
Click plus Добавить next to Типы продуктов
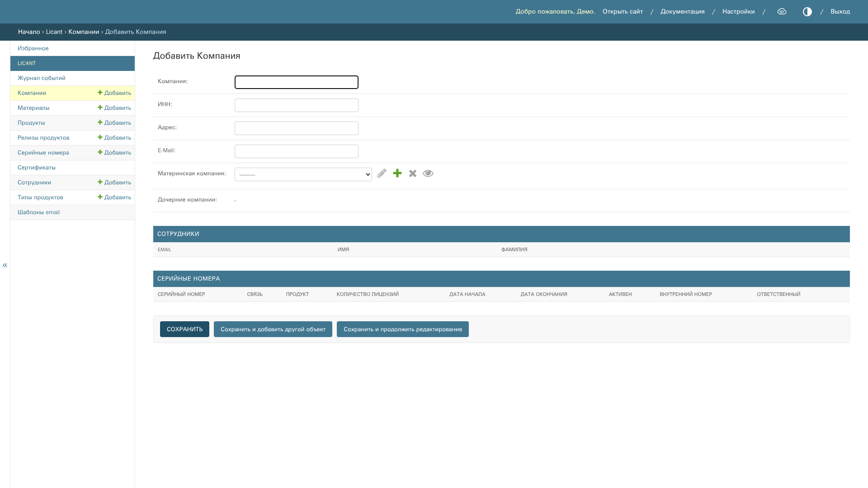point(114,197)
